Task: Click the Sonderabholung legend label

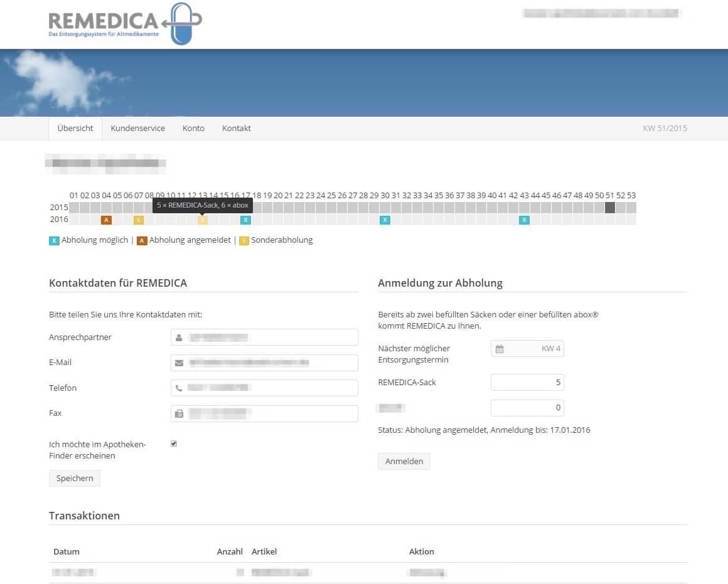Action: 282,240
